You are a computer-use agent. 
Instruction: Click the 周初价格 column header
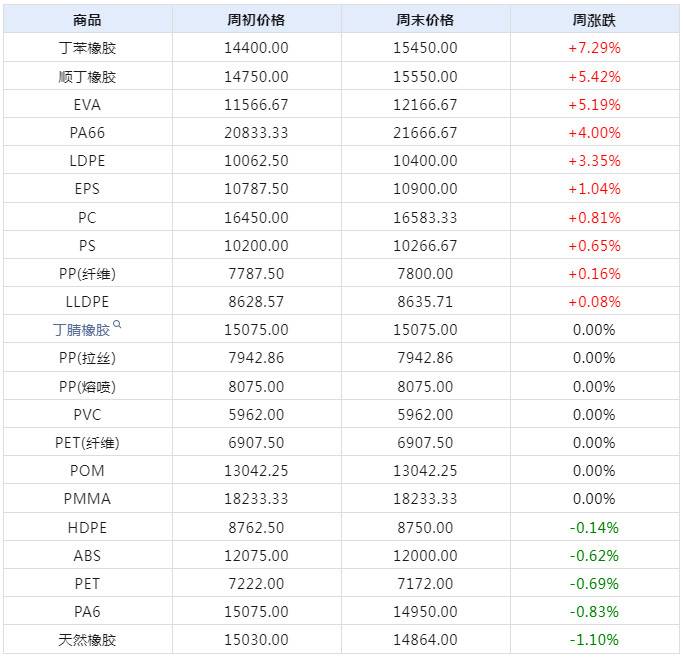pos(256,20)
